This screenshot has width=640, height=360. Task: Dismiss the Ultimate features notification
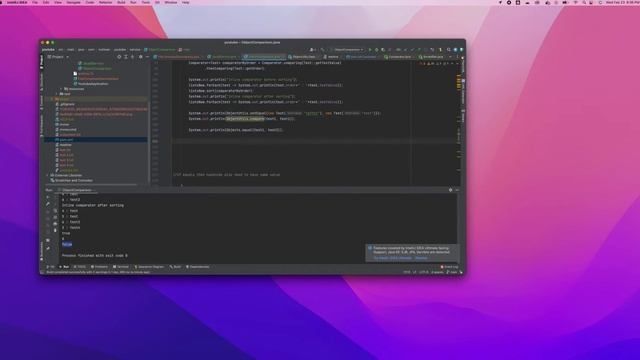tap(421, 258)
